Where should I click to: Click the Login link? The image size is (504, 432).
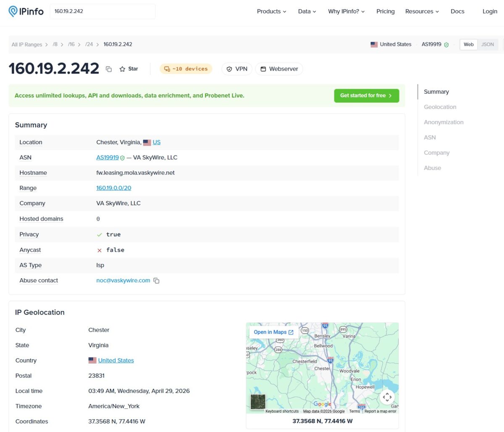[x=490, y=11]
